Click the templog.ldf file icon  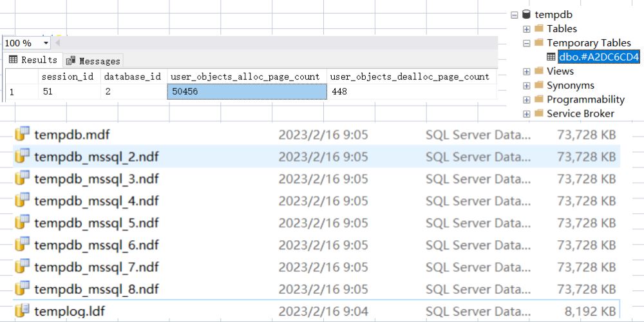click(23, 310)
